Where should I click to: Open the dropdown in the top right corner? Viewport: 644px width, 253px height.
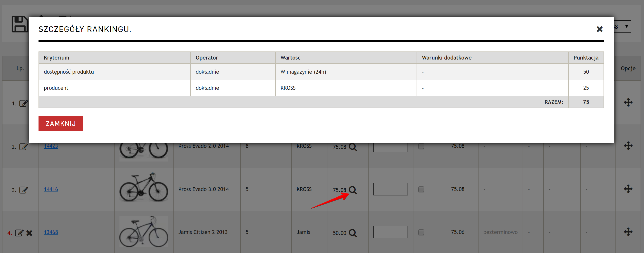tap(623, 27)
